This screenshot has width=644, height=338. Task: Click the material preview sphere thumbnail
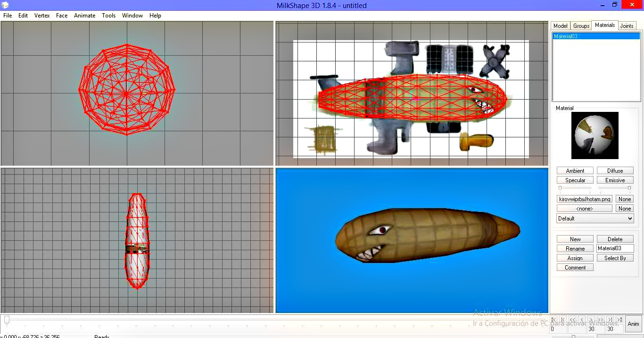pos(595,135)
